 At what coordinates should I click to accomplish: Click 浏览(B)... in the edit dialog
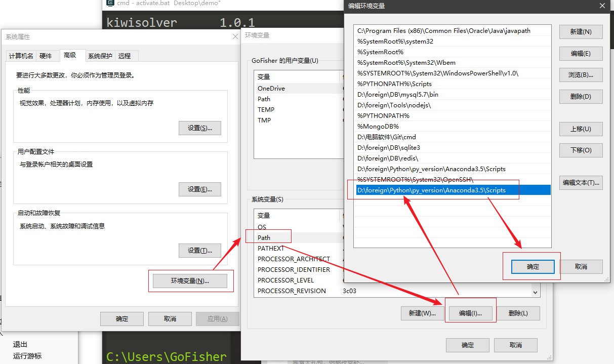(x=581, y=75)
